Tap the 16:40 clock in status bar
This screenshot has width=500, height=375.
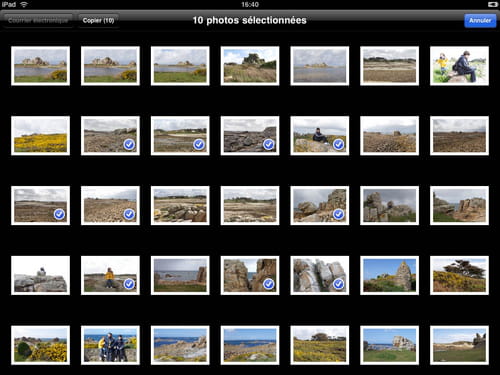click(250, 4)
